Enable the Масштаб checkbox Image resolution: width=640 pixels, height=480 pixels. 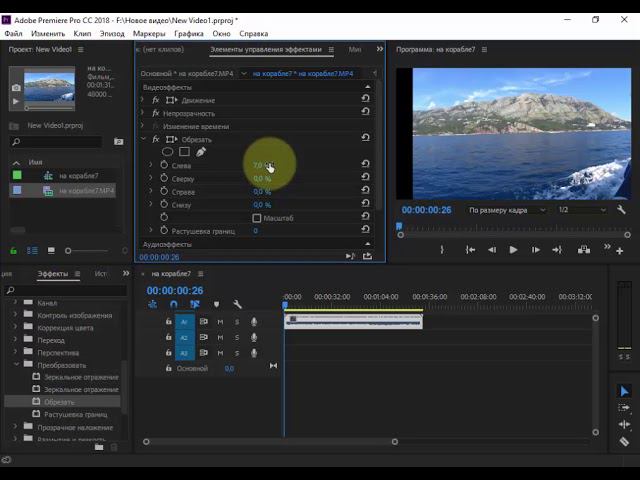pos(257,218)
